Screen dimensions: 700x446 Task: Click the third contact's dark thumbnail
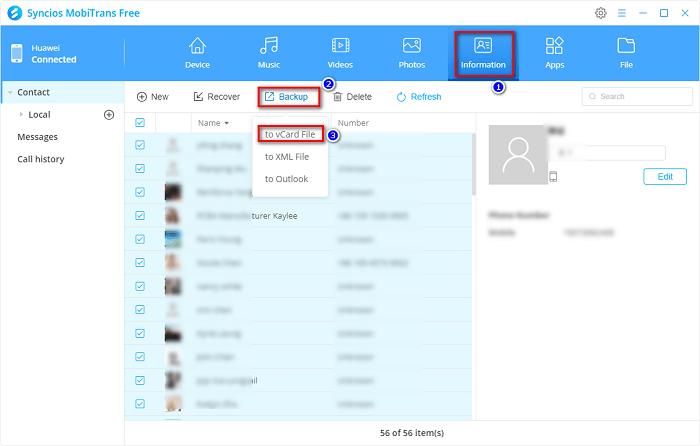[173, 192]
